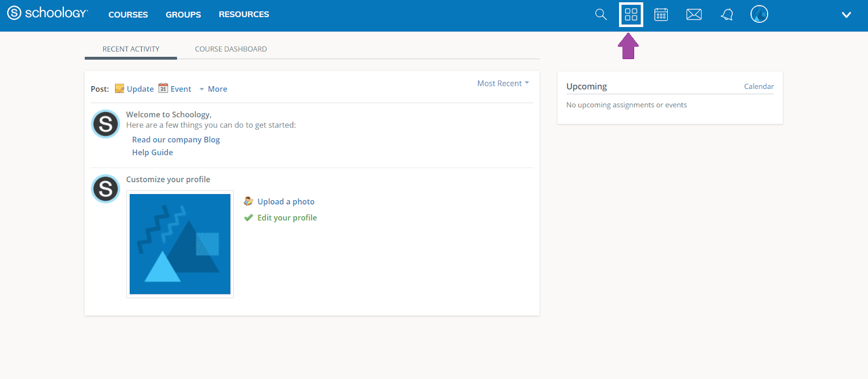Screen dimensions: 868x379
Task: Click the user profile avatar icon
Action: coord(759,14)
